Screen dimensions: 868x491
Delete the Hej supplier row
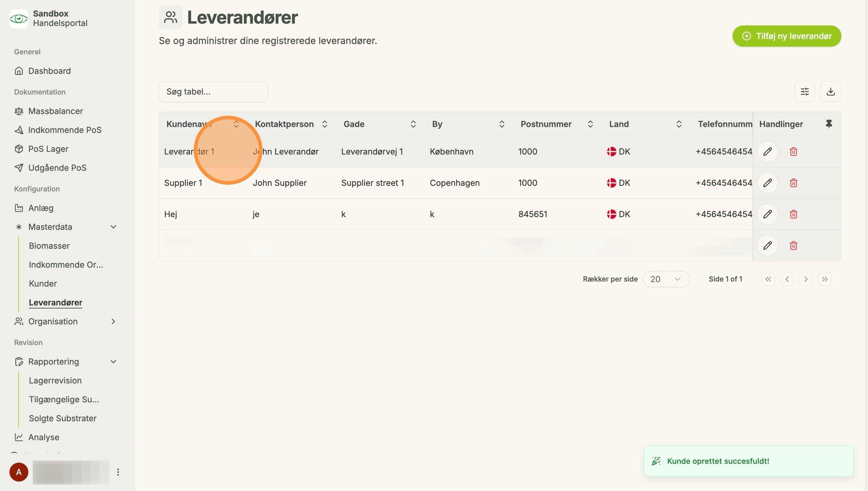[x=793, y=214]
